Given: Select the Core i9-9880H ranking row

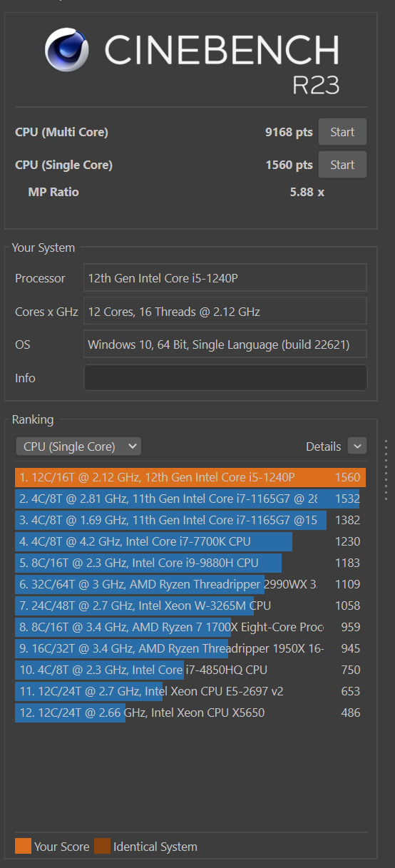Looking at the screenshot, I should pyautogui.click(x=190, y=563).
